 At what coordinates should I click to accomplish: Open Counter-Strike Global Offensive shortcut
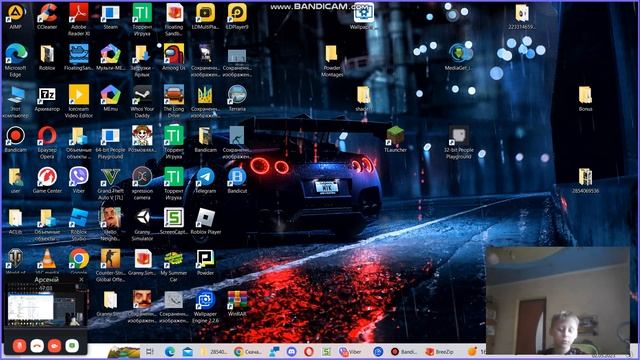[110, 258]
